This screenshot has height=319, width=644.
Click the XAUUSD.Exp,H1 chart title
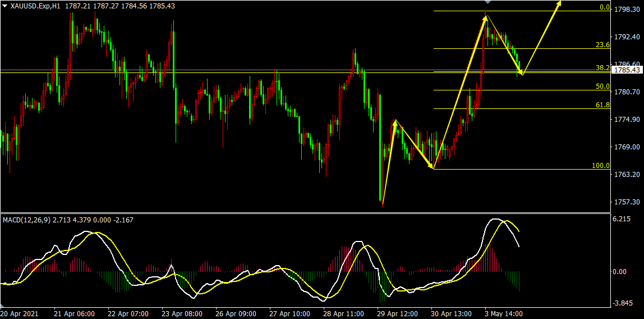pyautogui.click(x=35, y=6)
